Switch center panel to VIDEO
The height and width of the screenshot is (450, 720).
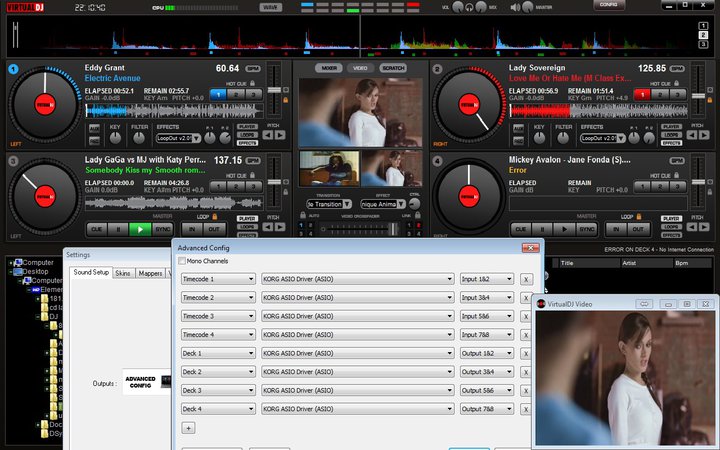click(x=360, y=68)
